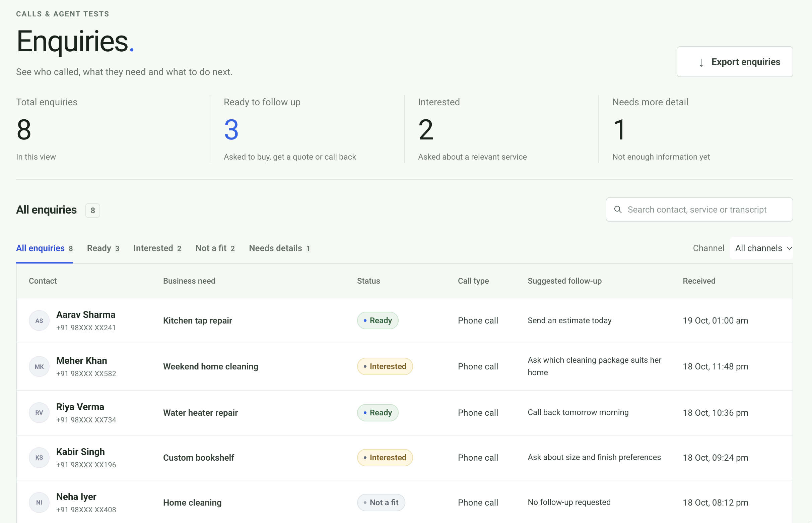Click the Water heater repair business need
Image resolution: width=812 pixels, height=523 pixels.
pyautogui.click(x=201, y=413)
